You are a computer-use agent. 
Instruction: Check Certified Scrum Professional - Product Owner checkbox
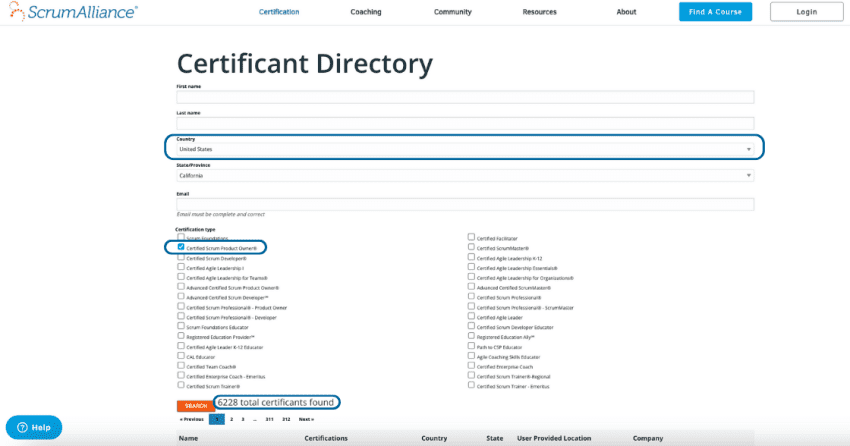click(181, 306)
